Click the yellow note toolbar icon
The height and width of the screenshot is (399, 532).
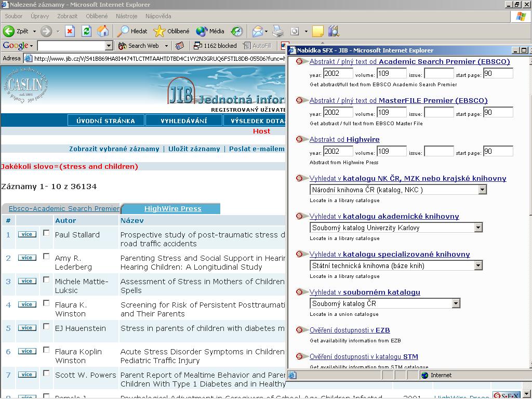point(317,31)
